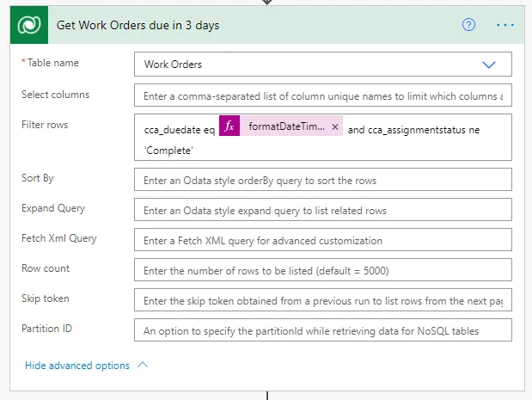This screenshot has height=400, width=532.
Task: Click the Skip token input field
Action: click(x=322, y=300)
